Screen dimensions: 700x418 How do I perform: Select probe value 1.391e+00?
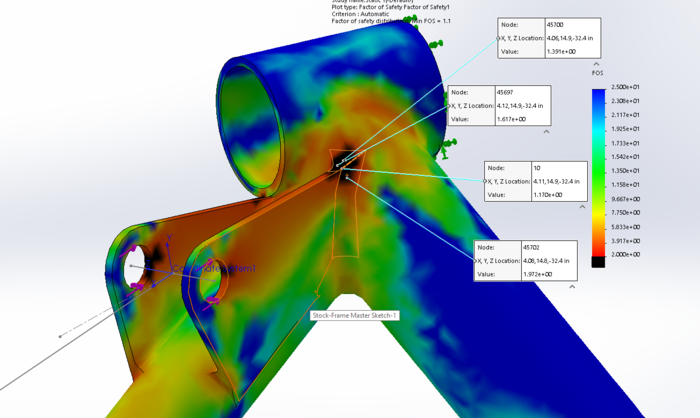[x=561, y=52]
